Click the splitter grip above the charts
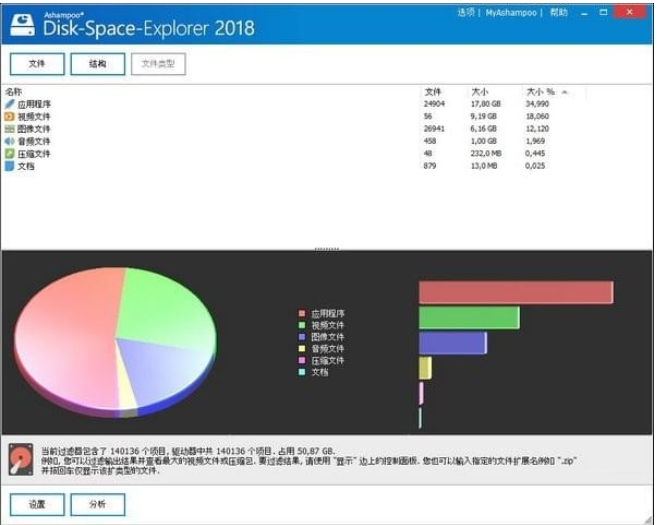The width and height of the screenshot is (657, 525). click(327, 249)
